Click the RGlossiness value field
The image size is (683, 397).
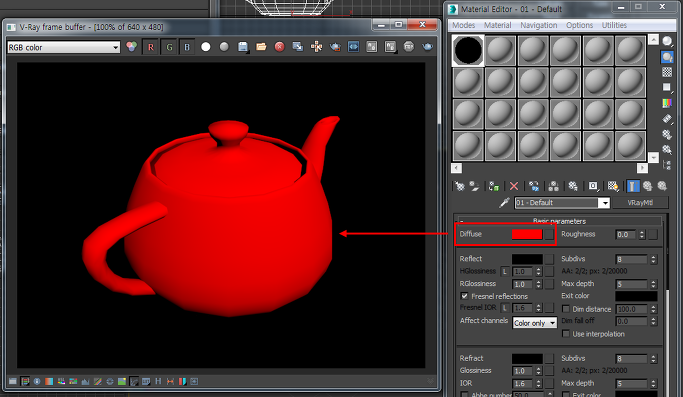(x=523, y=284)
